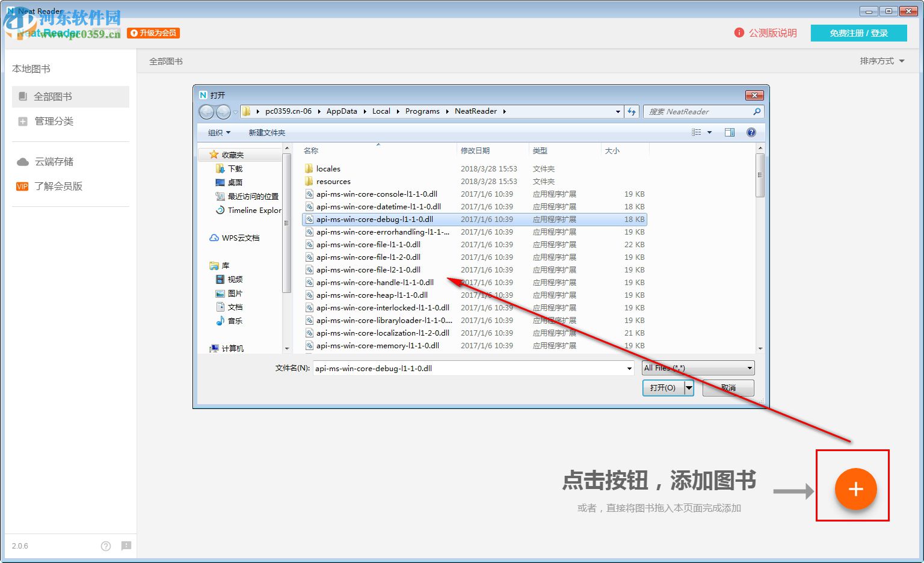Click the 免费注册 / 登录 button
924x563 pixels.
859,33
